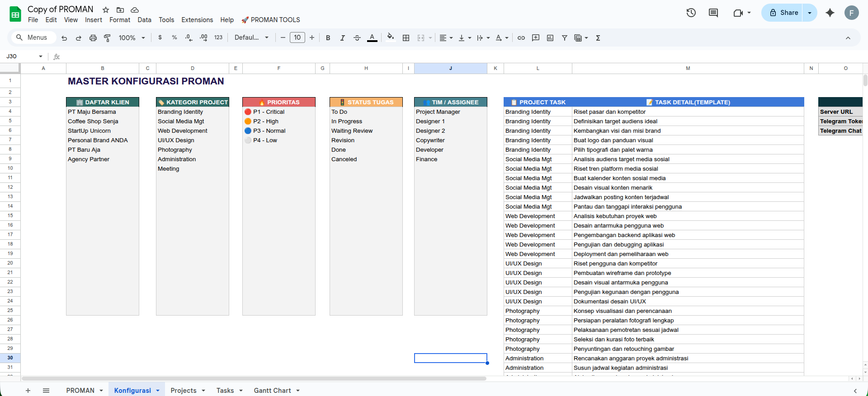Toggle strikethrough formatting

click(x=357, y=38)
